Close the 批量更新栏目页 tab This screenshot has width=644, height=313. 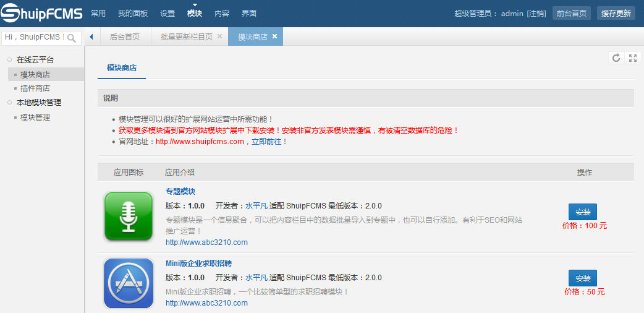click(219, 36)
